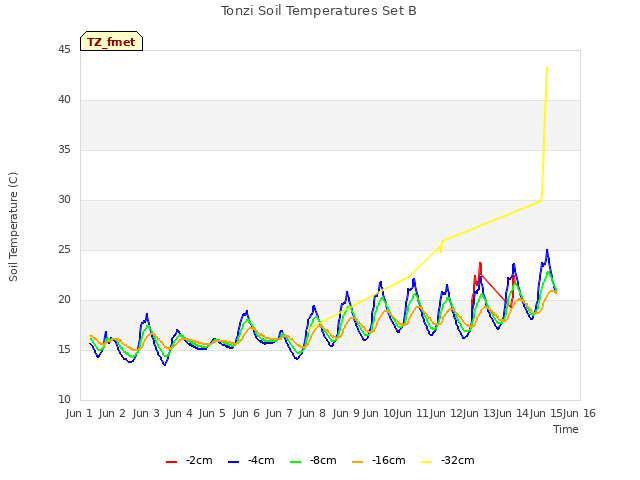640x480 pixels.
Task: Click the blue -4cm peak on Jun 15
Action: point(547,250)
